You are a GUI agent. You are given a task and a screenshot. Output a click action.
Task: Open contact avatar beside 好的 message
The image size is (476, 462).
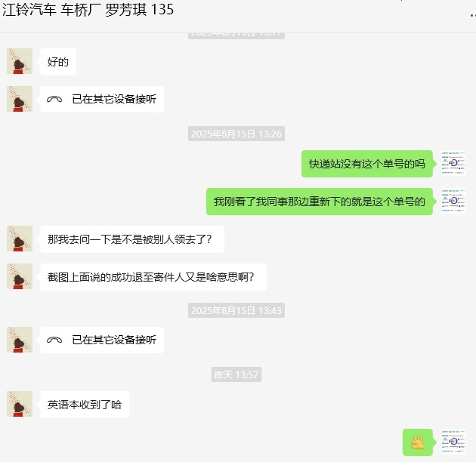point(20,61)
